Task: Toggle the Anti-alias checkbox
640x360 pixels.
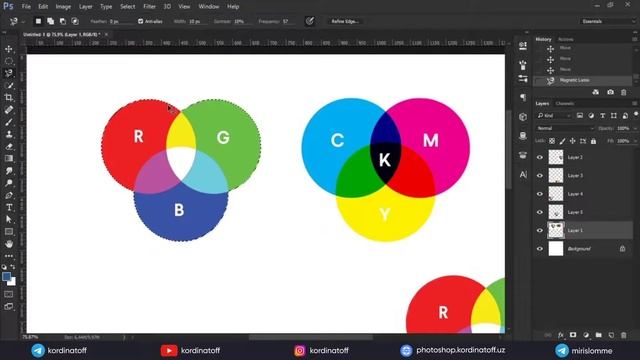Action: coord(140,21)
